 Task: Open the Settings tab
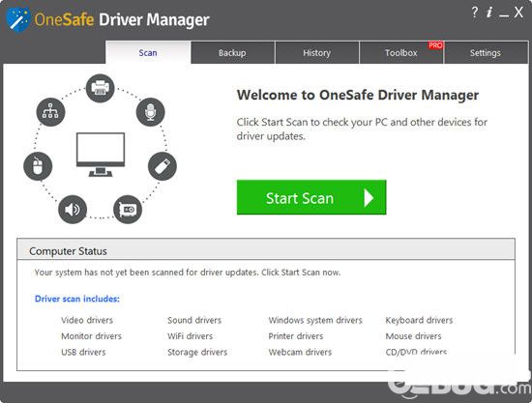click(486, 52)
